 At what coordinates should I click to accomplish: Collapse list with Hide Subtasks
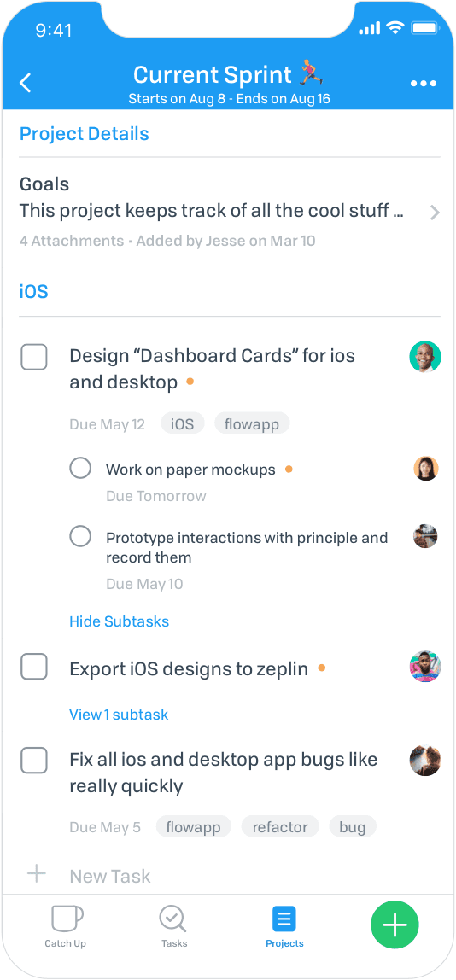click(x=119, y=621)
